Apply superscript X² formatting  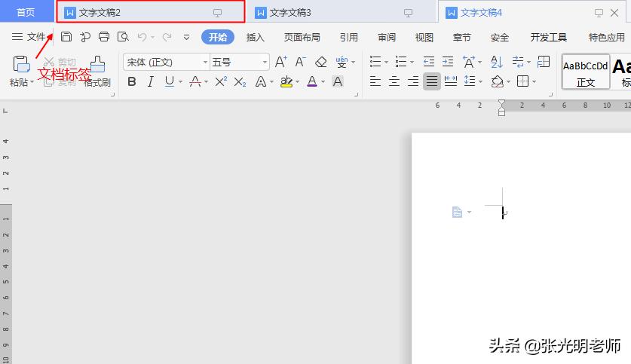coord(221,81)
